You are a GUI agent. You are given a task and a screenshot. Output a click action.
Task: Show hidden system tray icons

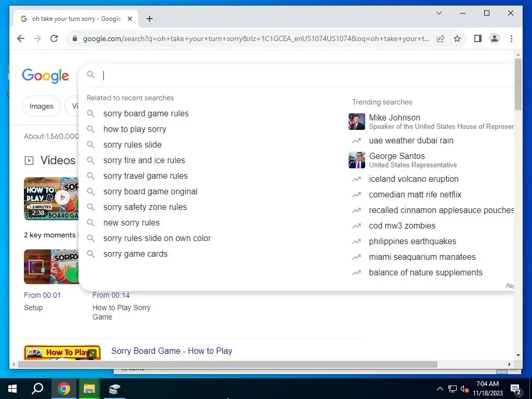coord(440,389)
